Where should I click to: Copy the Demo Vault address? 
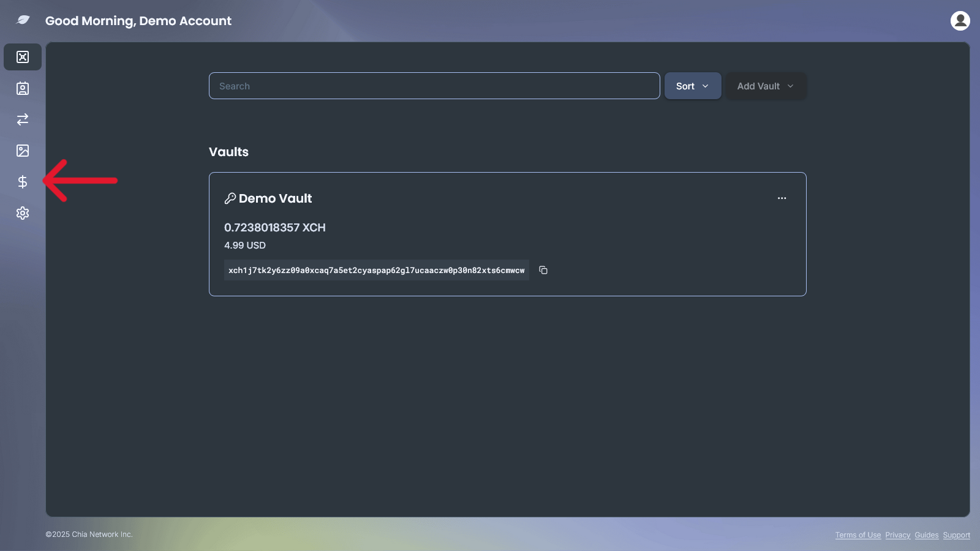[543, 270]
